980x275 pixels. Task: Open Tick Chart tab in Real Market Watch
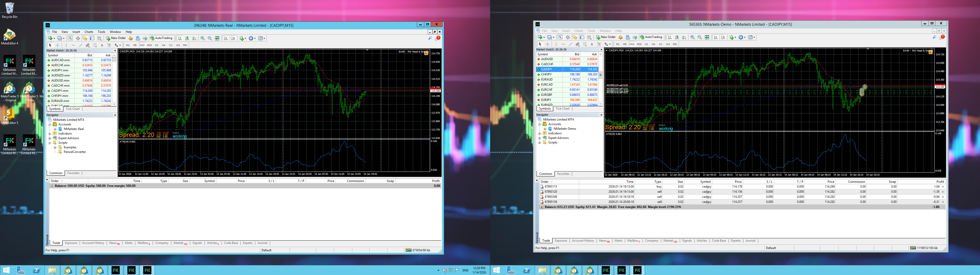[x=73, y=109]
